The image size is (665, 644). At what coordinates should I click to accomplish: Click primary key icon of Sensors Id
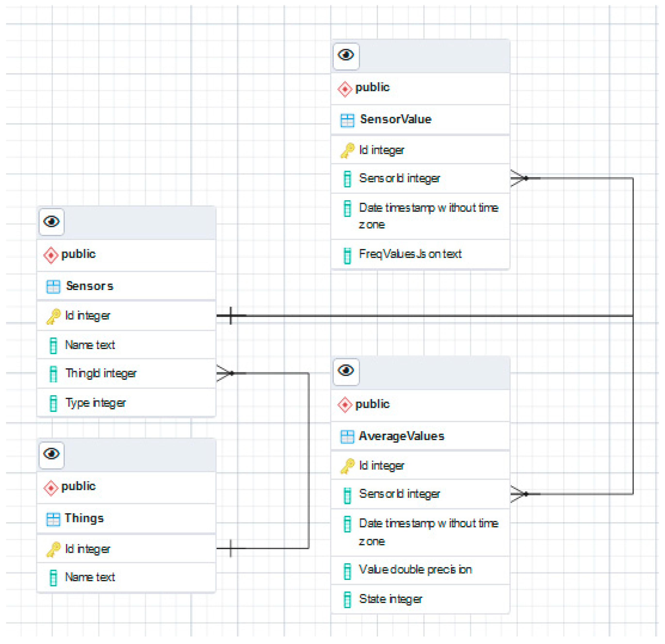point(53,316)
